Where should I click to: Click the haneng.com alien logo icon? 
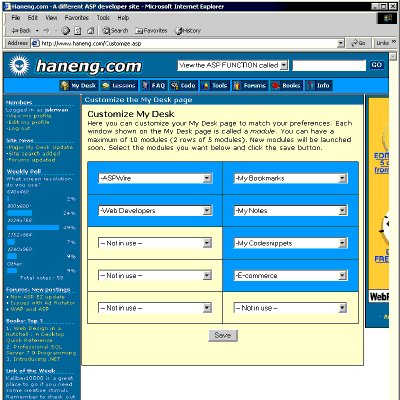pos(19,65)
